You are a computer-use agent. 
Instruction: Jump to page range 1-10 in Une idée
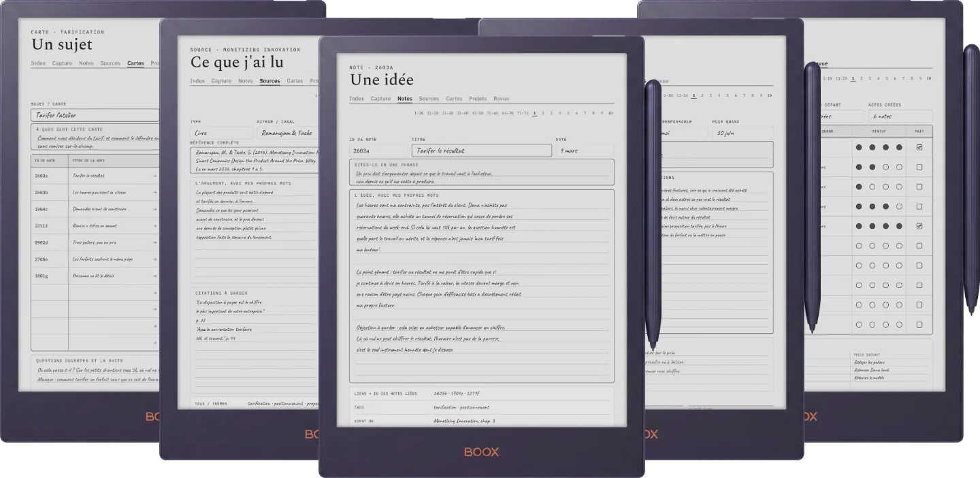[419, 113]
